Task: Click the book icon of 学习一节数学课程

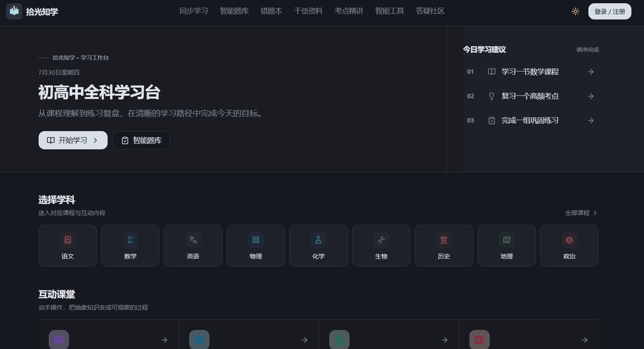Action: (492, 72)
